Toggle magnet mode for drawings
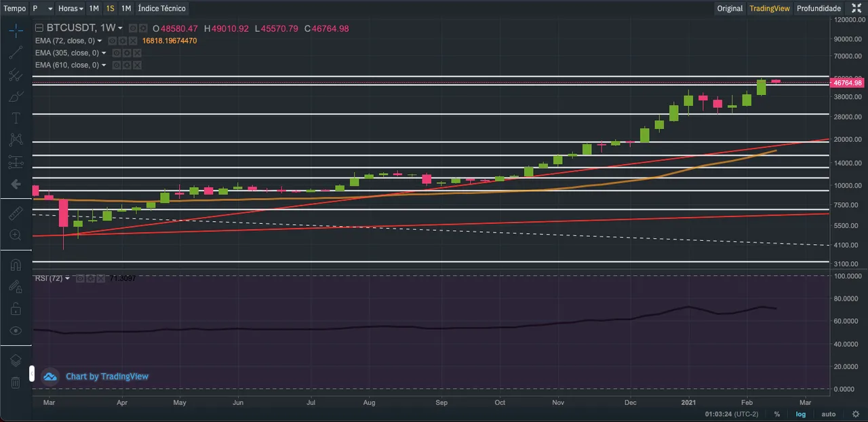Viewport: 868px width, 422px height. (x=16, y=265)
